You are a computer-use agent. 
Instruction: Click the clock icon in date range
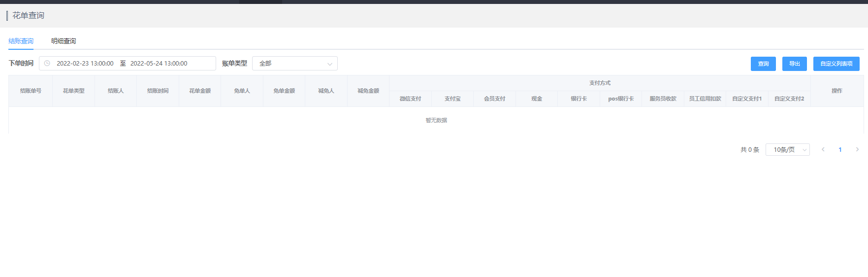pyautogui.click(x=47, y=63)
